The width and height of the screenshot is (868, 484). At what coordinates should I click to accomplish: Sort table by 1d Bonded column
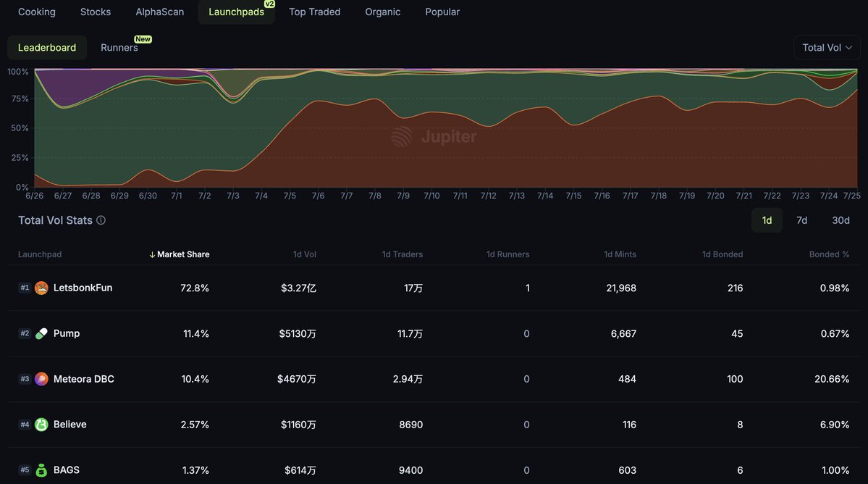click(722, 255)
